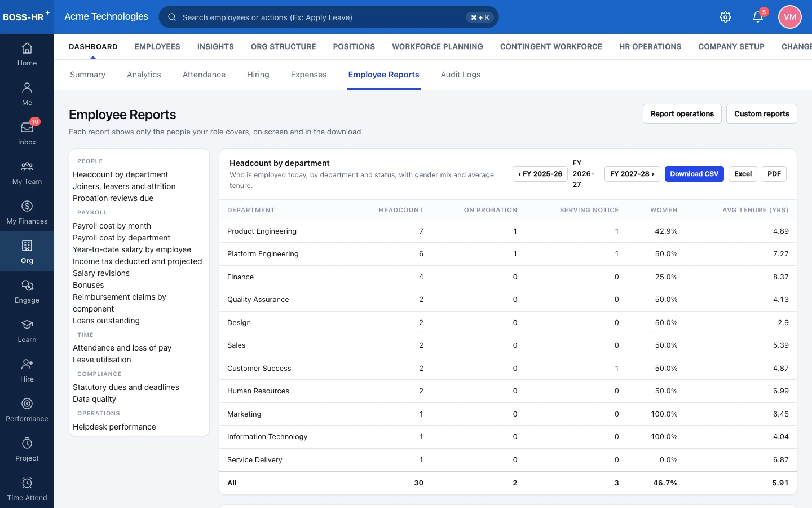Click the search magnifier icon

(x=172, y=17)
